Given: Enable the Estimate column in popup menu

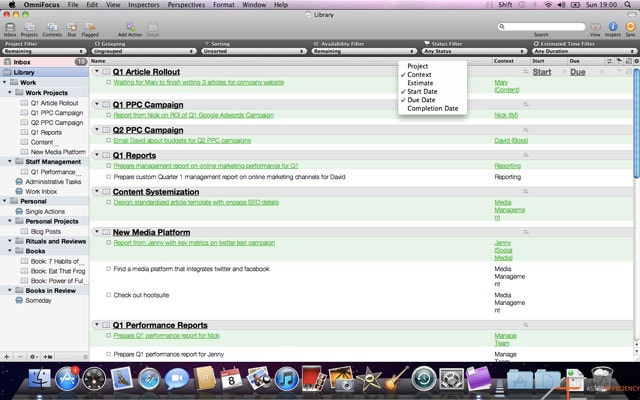Looking at the screenshot, I should 433,83.
